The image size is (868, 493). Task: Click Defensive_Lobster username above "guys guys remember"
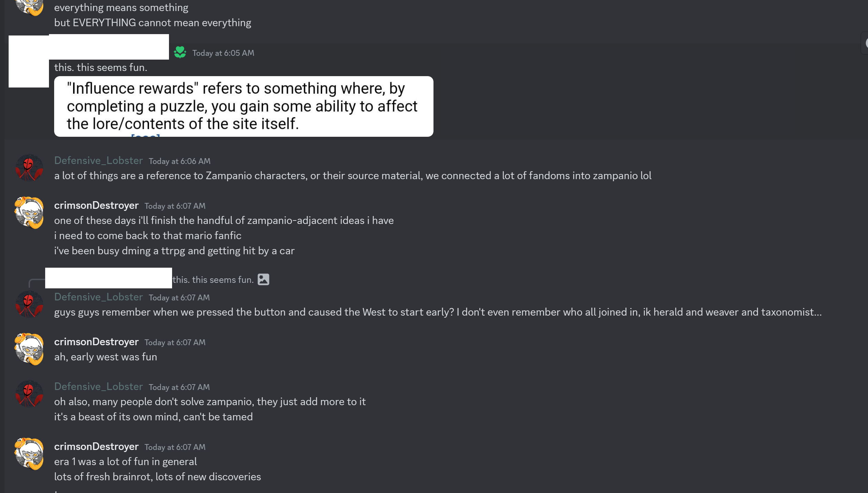pyautogui.click(x=98, y=297)
